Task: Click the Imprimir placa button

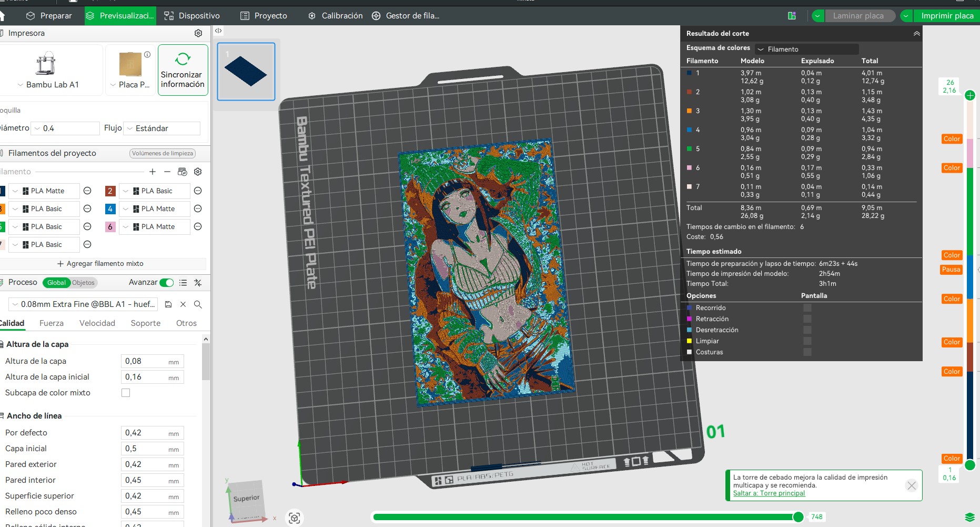Action: click(x=947, y=16)
